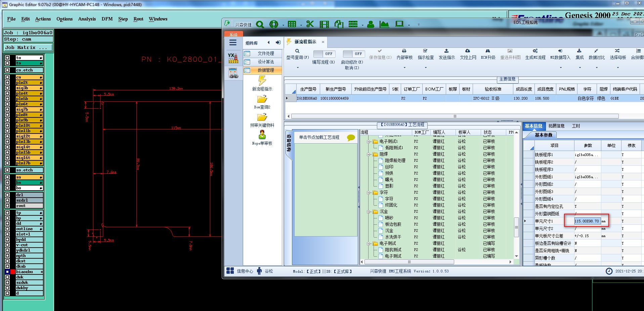Click the Job Matrix button

point(28,48)
